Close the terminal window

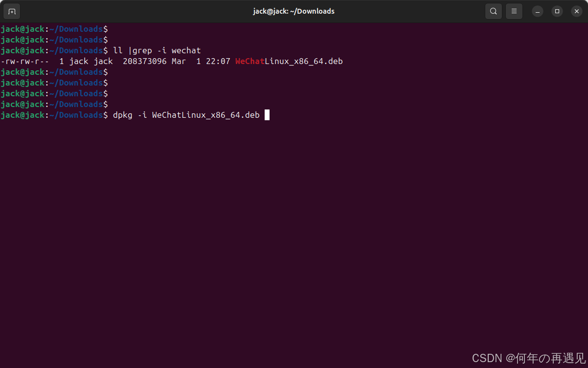tap(577, 11)
